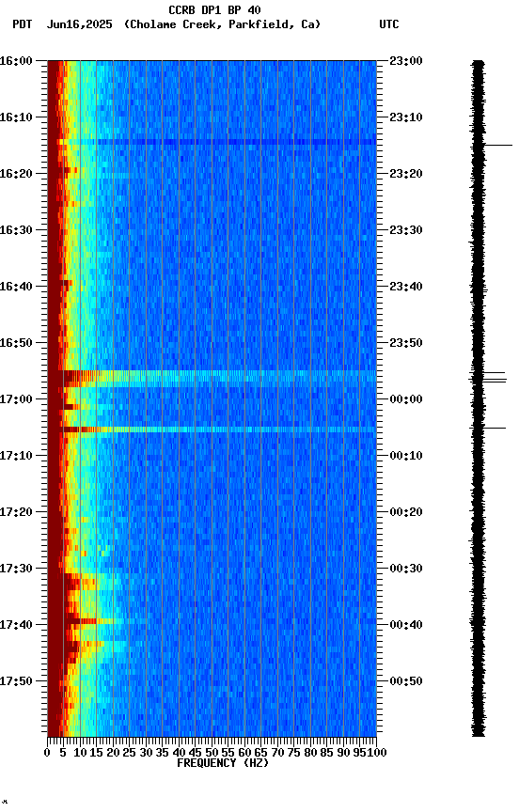
Task: Click the 16:30 PDT time label
Action: click(x=16, y=230)
